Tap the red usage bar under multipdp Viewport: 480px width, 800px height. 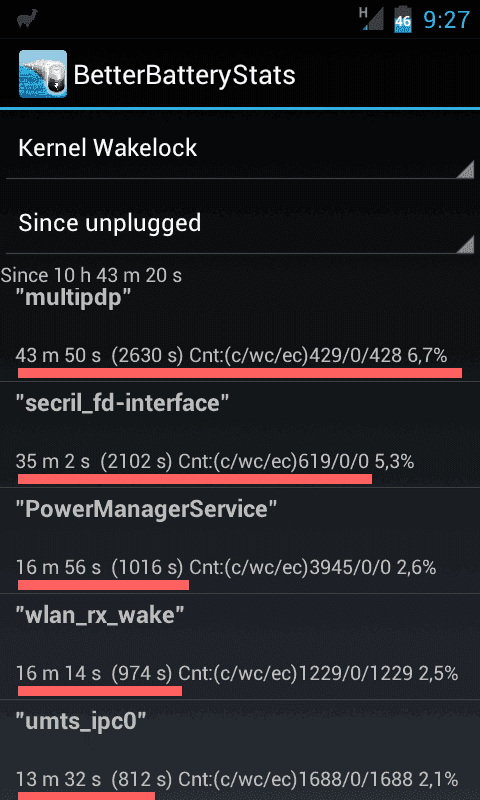pos(240,373)
